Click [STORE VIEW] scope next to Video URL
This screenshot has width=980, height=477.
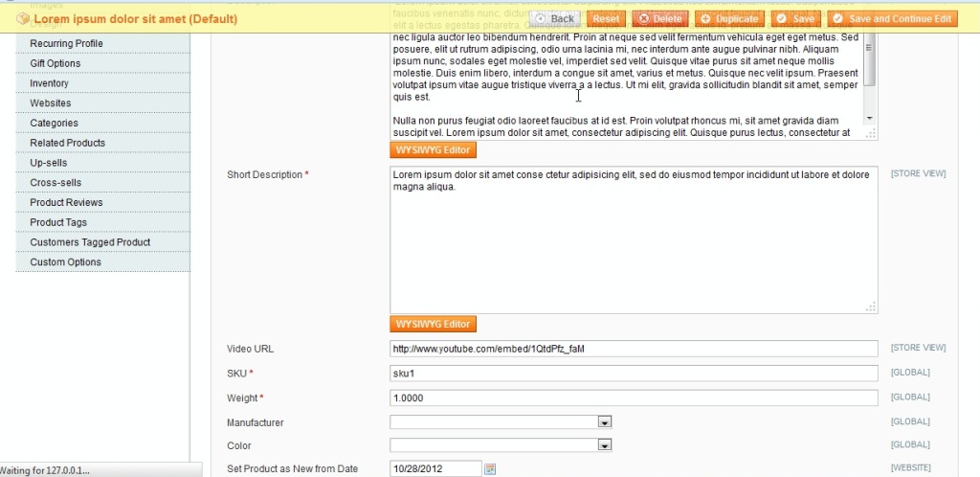(x=918, y=348)
